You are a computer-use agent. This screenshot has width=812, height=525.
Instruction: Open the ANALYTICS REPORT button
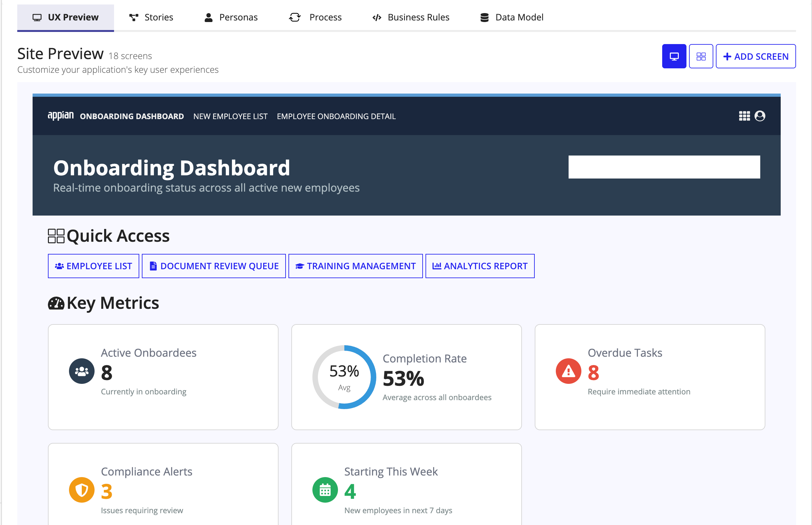(x=479, y=266)
